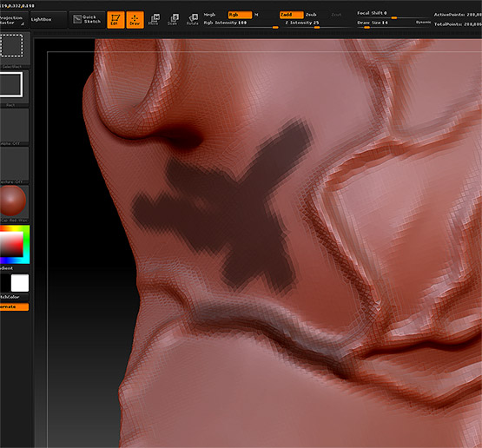Adjust Rgb Intensity slider
The width and height of the screenshot is (482, 448).
tap(241, 24)
